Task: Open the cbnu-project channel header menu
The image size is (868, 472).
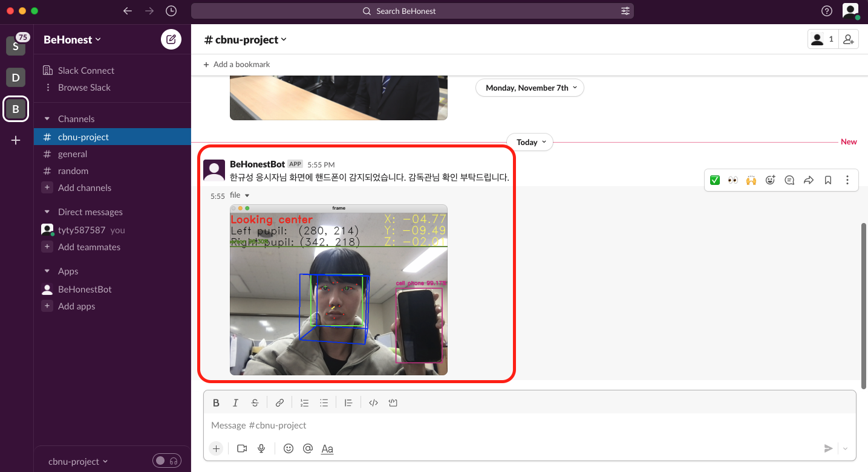Action: [245, 40]
